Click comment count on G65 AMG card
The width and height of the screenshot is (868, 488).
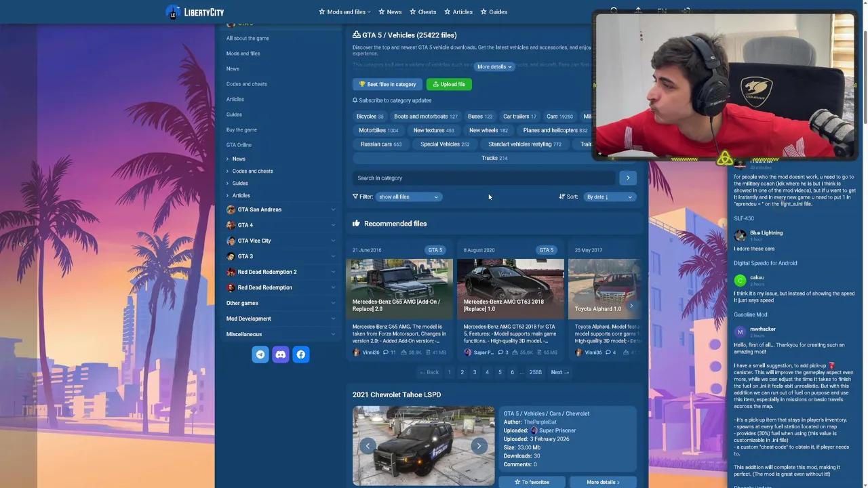tap(390, 352)
